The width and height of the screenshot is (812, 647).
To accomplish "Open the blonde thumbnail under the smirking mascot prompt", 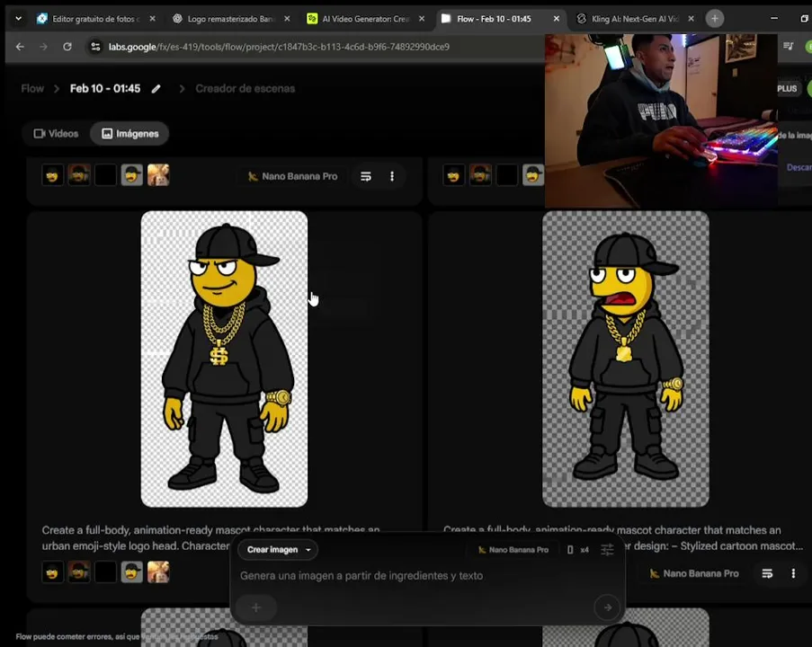I will click(158, 572).
